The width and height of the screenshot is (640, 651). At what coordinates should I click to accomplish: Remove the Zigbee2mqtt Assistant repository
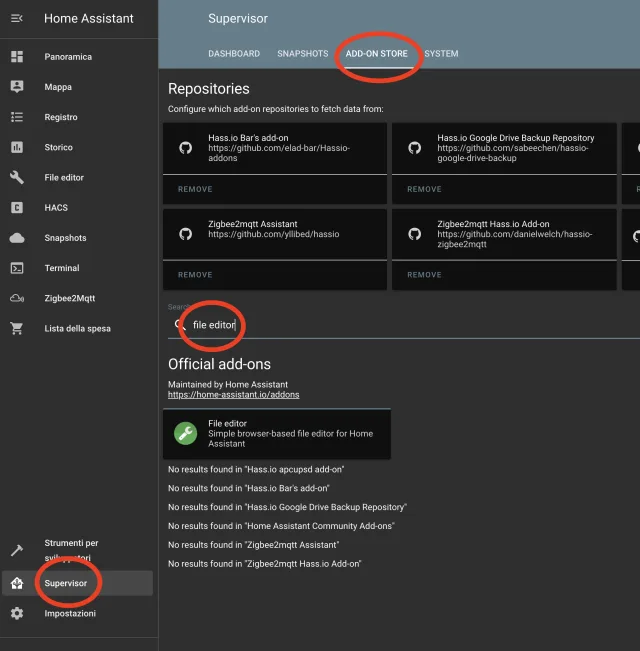(195, 275)
